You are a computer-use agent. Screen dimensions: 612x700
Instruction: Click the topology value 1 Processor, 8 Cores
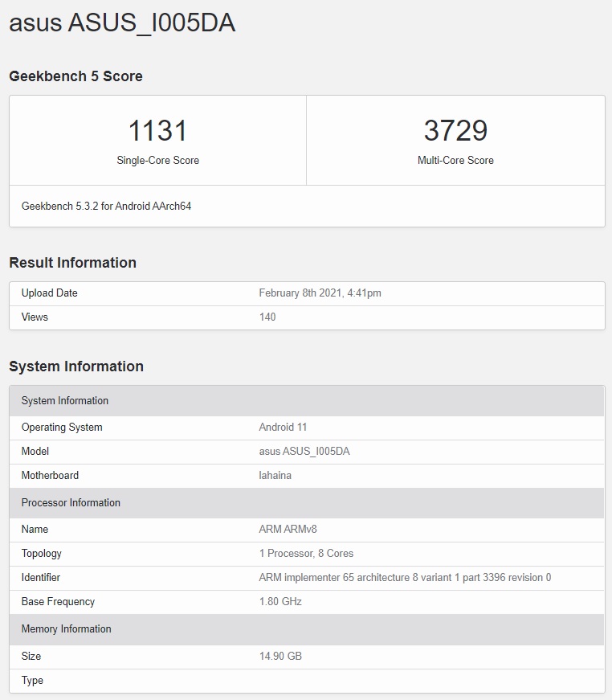click(306, 554)
